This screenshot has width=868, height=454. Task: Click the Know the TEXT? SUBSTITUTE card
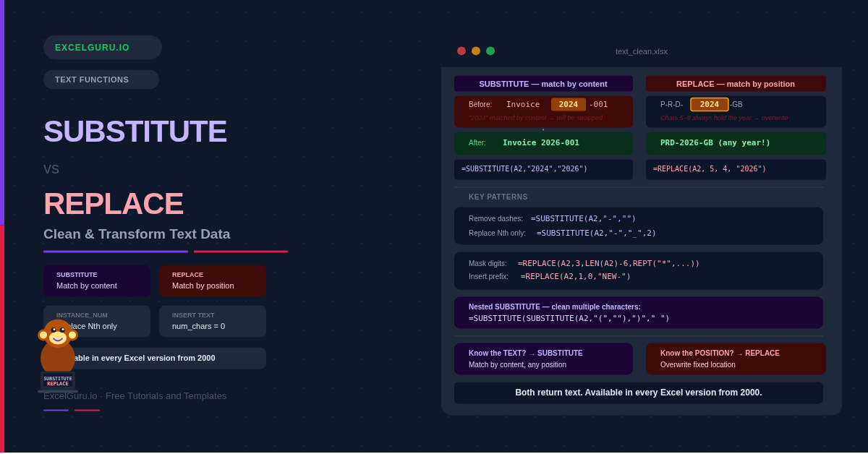pos(543,359)
